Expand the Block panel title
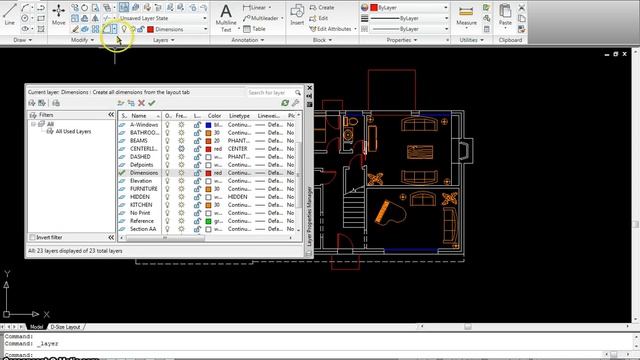The height and width of the screenshot is (360, 640). [x=322, y=40]
